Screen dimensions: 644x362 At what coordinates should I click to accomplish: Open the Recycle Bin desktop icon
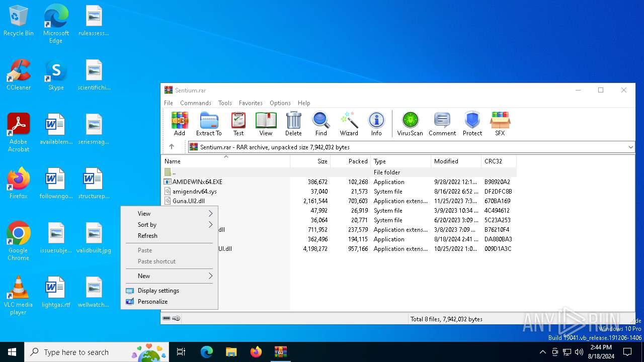point(19,21)
